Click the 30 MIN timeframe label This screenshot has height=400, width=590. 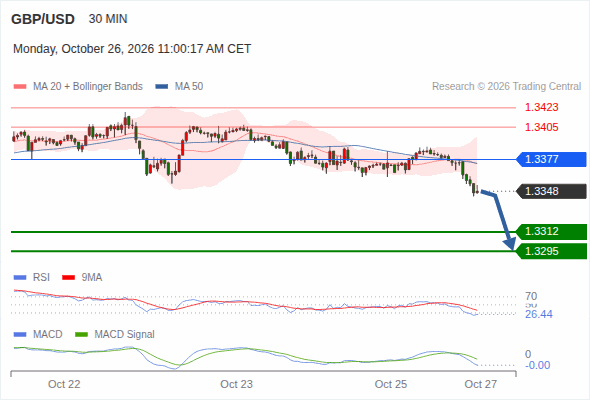pyautogui.click(x=108, y=19)
